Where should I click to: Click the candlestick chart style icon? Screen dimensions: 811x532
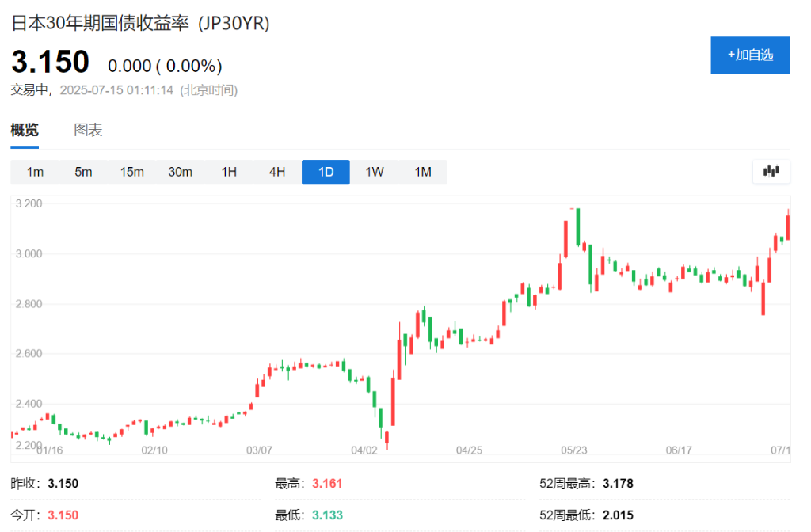pos(771,171)
